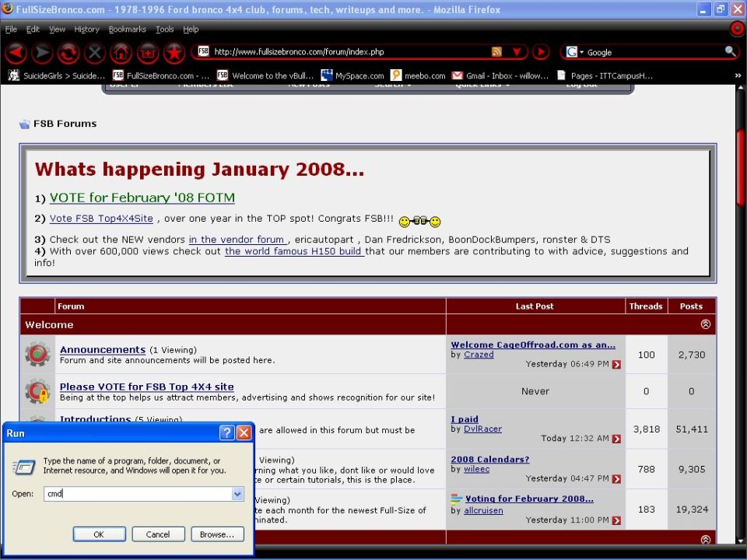This screenshot has height=560, width=747.
Task: Open Please VOTE for FSB Top 4X4 site
Action: (147, 387)
